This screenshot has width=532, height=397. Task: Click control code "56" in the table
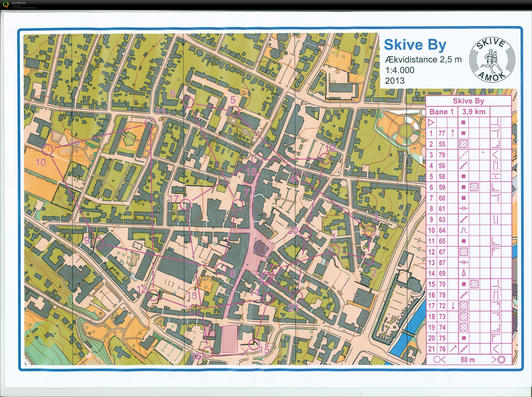point(442,166)
